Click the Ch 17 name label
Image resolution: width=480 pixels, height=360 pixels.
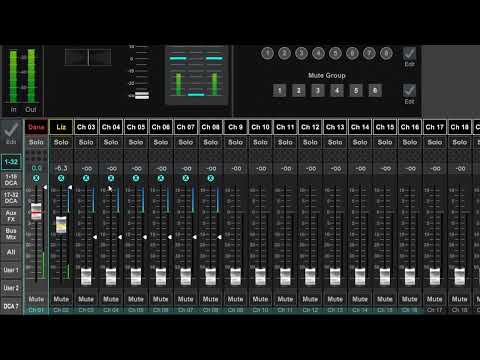[435, 127]
